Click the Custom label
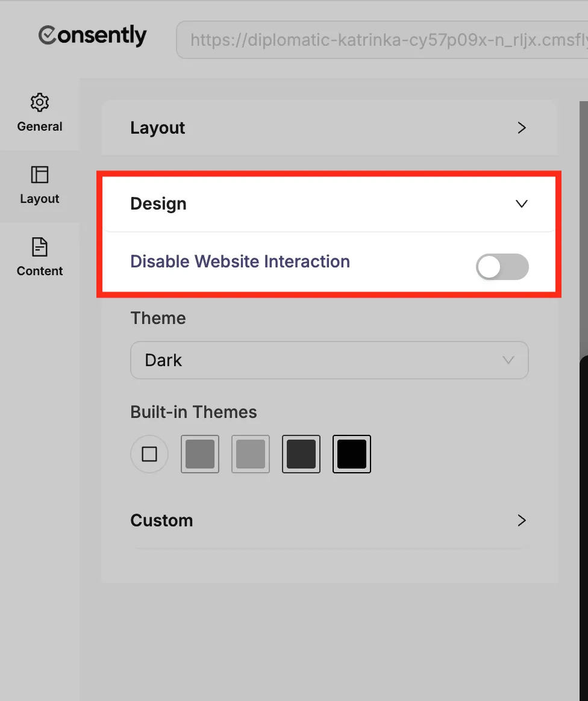The width and height of the screenshot is (588, 701). point(161,520)
